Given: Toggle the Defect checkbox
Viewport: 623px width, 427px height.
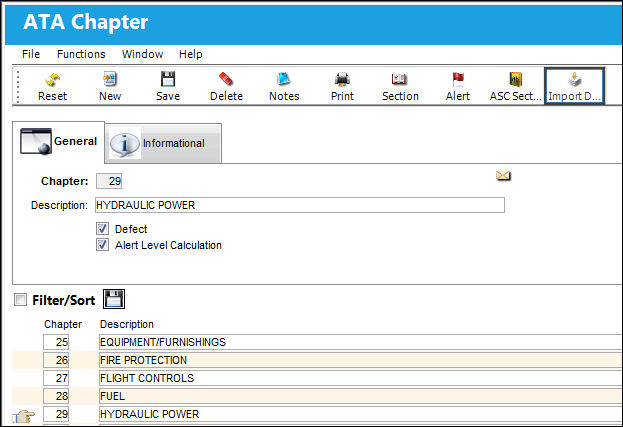Looking at the screenshot, I should click(102, 228).
